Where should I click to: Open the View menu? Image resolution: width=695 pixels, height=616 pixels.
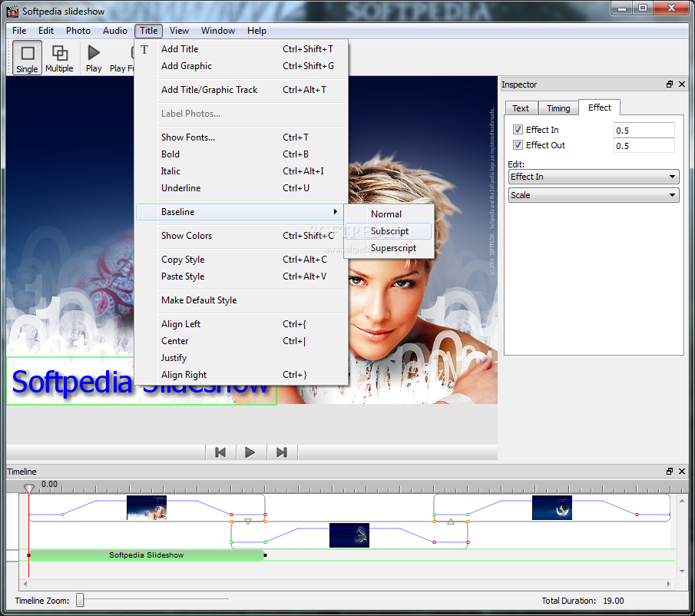point(179,31)
